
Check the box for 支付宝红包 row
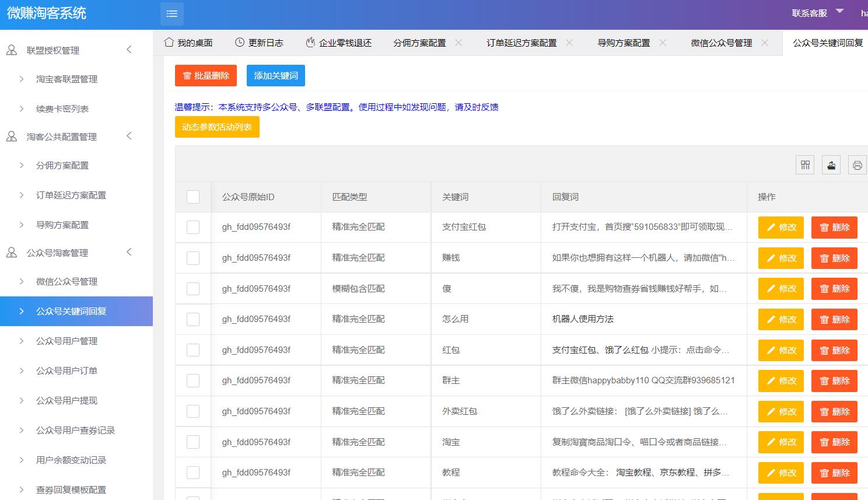(193, 227)
